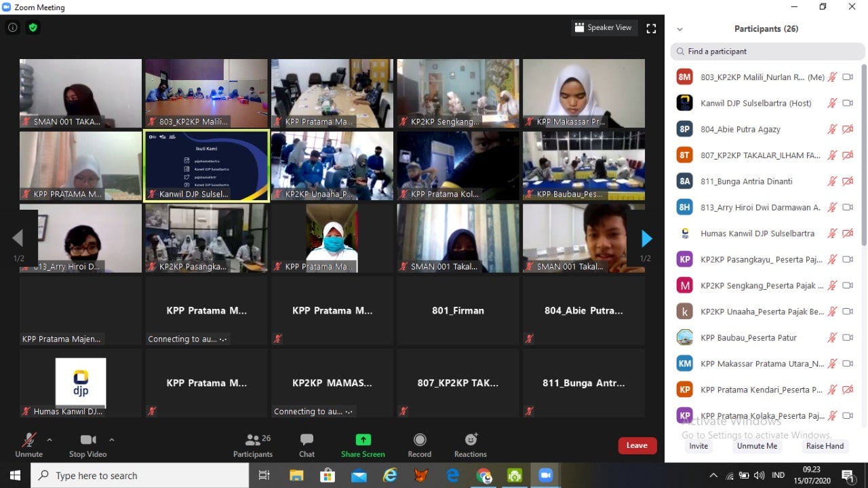Enter full screen mode icon
This screenshot has width=868, height=488.
coord(651,28)
